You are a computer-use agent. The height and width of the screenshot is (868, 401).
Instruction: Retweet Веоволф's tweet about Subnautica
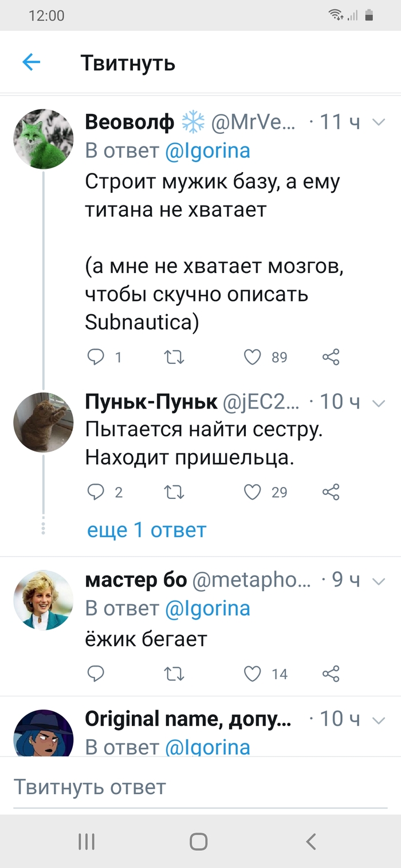[x=174, y=358]
